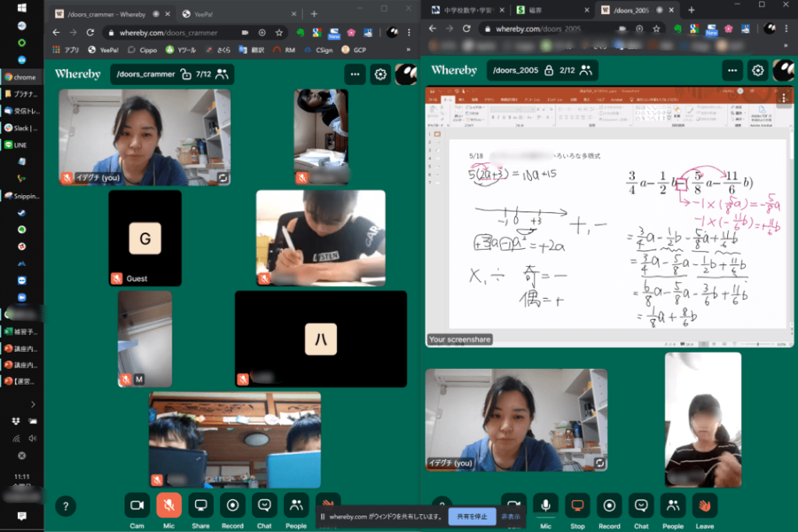Open Chat in the doors_2005 room

[641, 505]
